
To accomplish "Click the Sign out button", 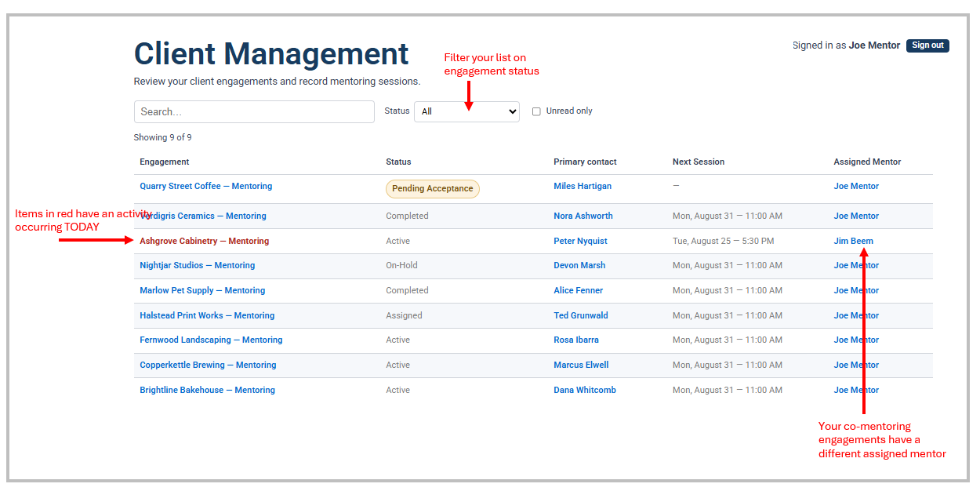I will [x=927, y=45].
